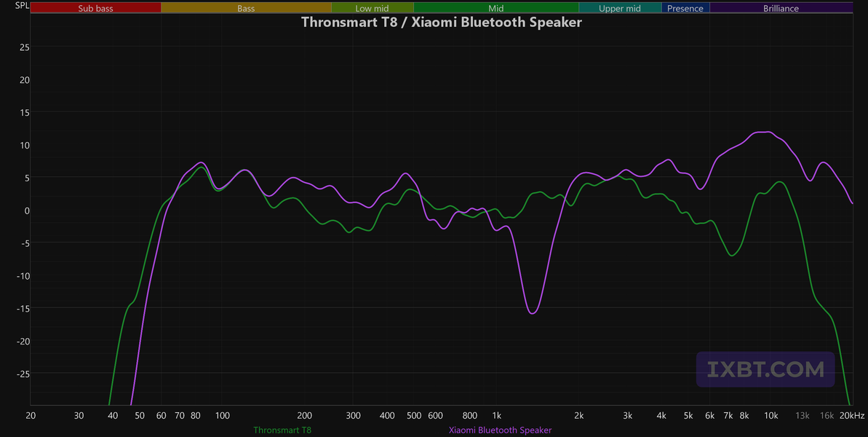Click the 16k frequency axis label
868x437 pixels.
pos(827,415)
